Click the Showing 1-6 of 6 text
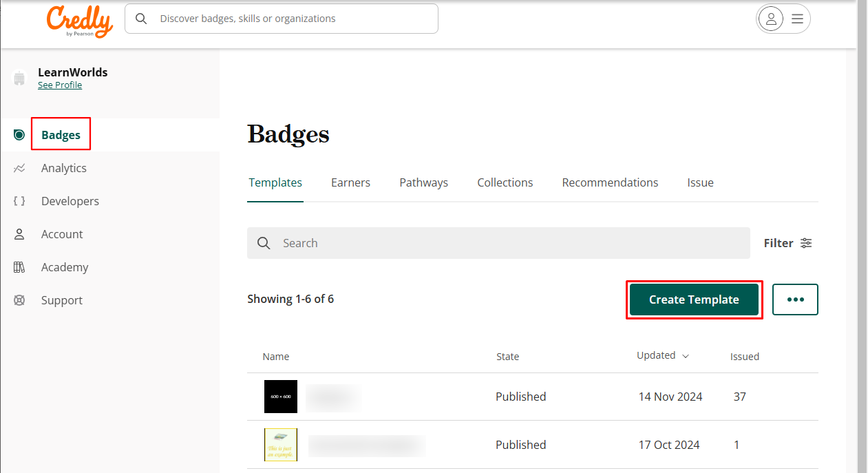Viewport: 868px width, 473px height. point(290,299)
